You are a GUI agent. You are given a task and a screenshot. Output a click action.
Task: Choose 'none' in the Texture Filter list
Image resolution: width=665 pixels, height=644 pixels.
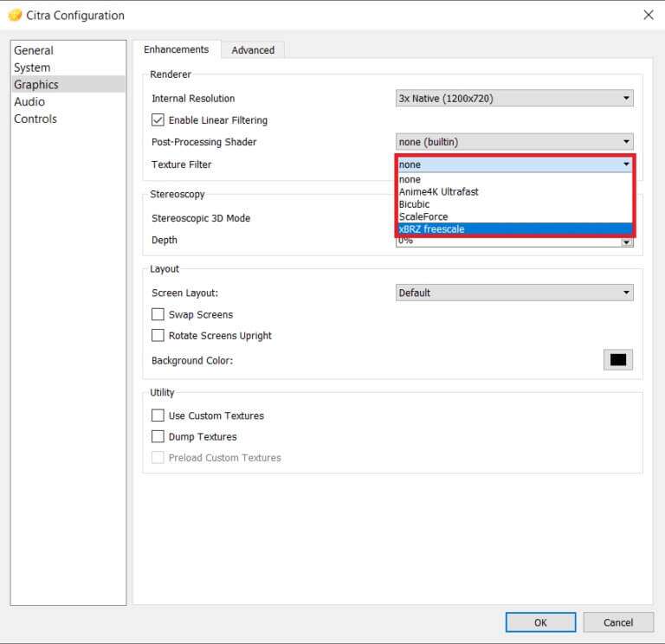tap(514, 179)
